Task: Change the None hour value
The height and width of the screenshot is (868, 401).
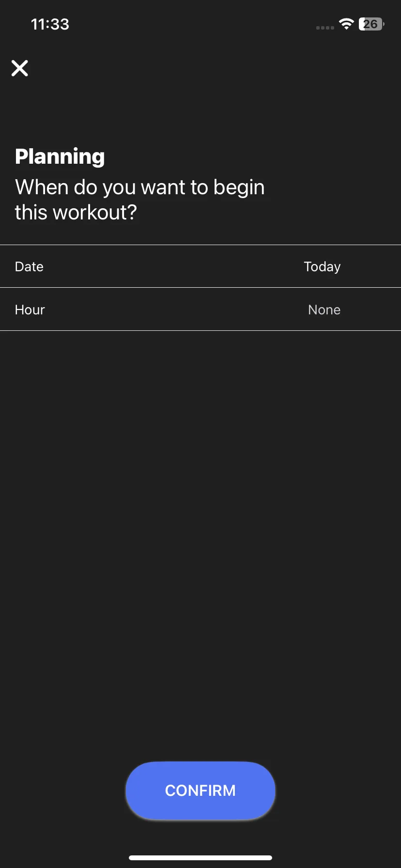Action: (x=324, y=310)
